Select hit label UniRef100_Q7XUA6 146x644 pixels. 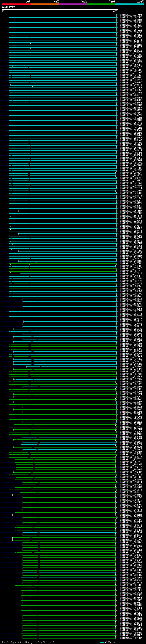click(131, 72)
